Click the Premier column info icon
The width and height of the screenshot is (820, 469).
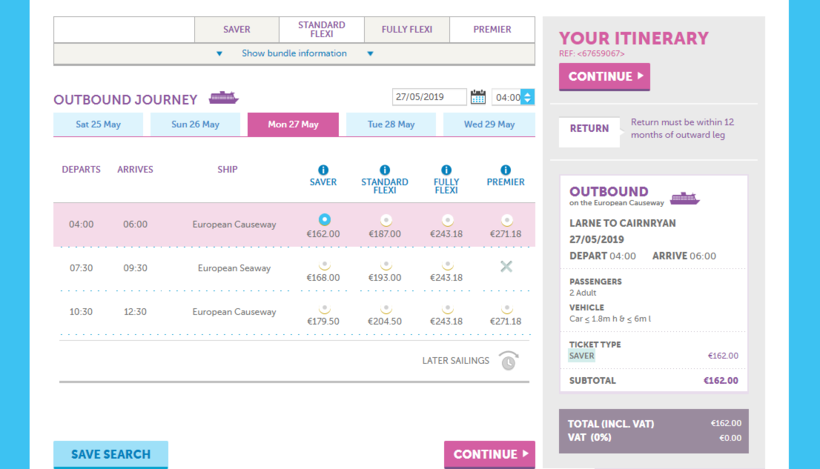[x=505, y=170]
